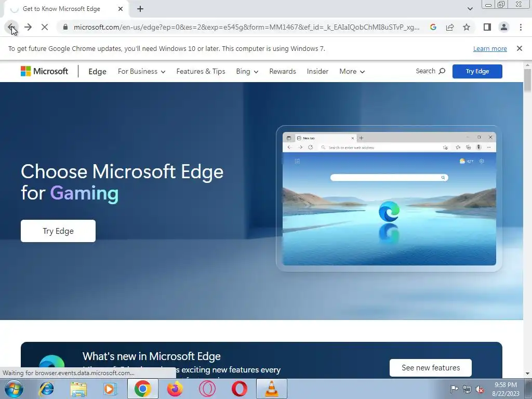Image resolution: width=532 pixels, height=399 pixels.
Task: Dismiss the Windows 7 update notification bar
Action: tap(520, 48)
